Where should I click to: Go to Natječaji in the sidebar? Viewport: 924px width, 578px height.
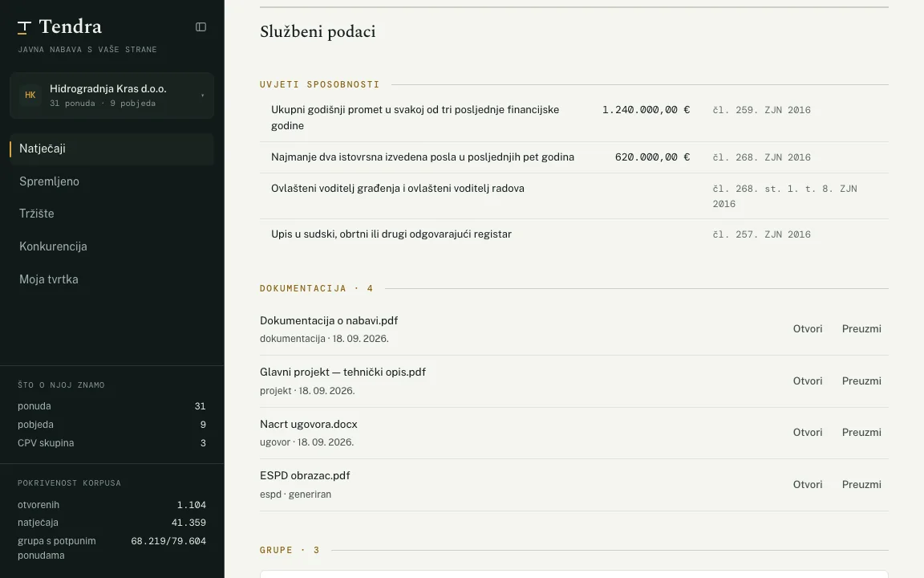[x=112, y=149]
